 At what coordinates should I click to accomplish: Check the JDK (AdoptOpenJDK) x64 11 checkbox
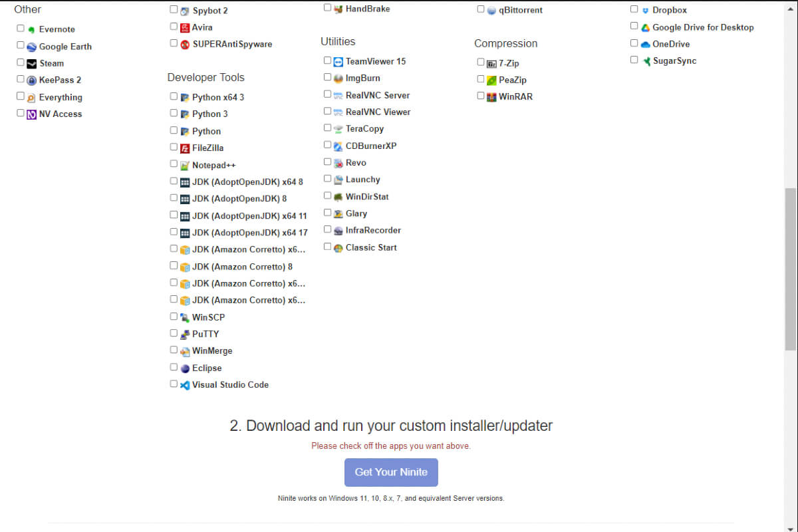(x=174, y=215)
